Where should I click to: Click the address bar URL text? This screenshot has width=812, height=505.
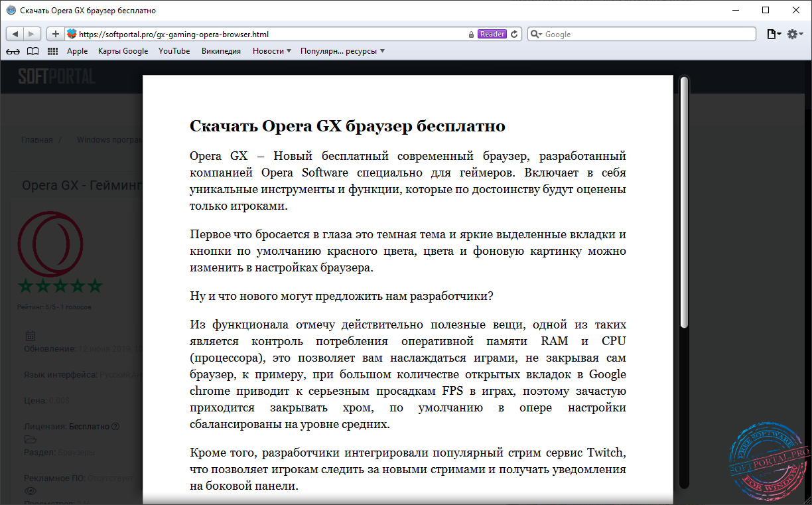pyautogui.click(x=174, y=35)
